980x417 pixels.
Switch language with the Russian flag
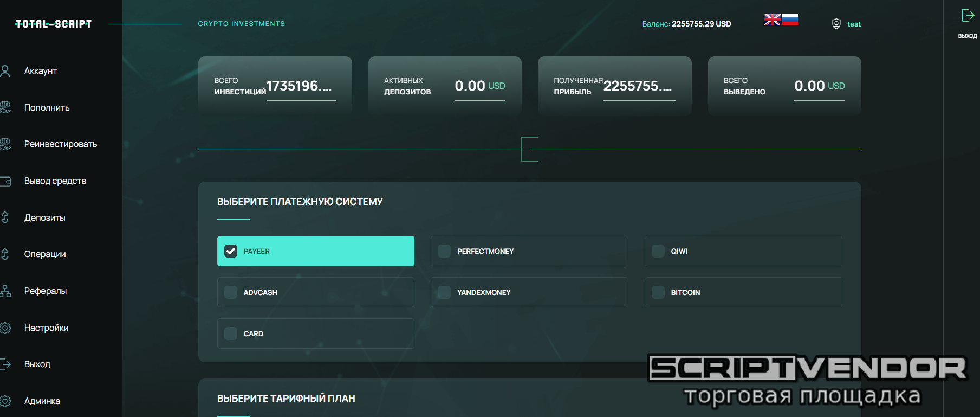790,20
